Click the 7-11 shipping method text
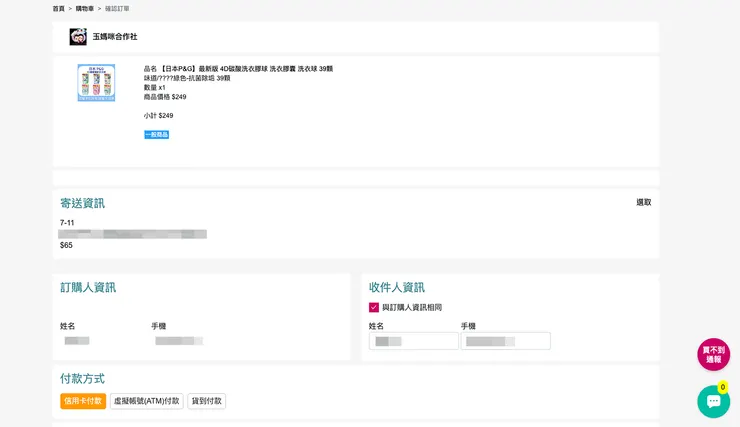 [67, 223]
